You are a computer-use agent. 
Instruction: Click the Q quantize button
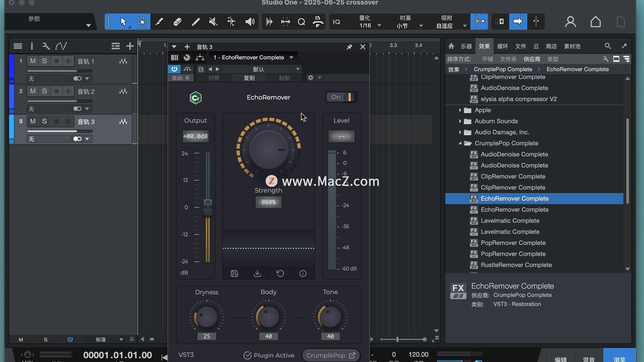[x=301, y=22]
